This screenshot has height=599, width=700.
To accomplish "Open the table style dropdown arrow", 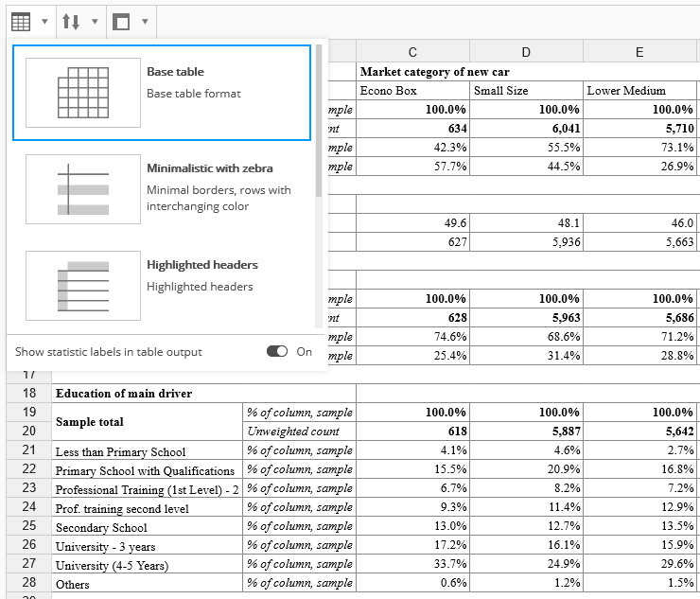I will 44,21.
